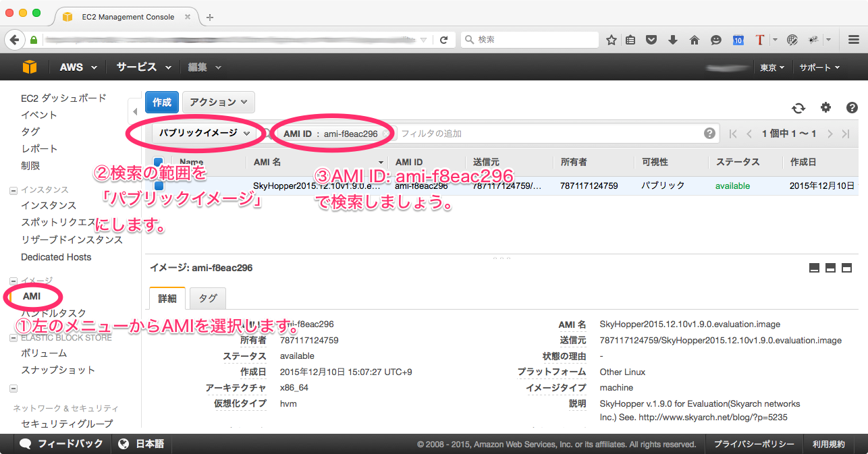Image resolution: width=868 pixels, height=454 pixels.
Task: Open the プライバシーポリシー link
Action: [x=754, y=445]
